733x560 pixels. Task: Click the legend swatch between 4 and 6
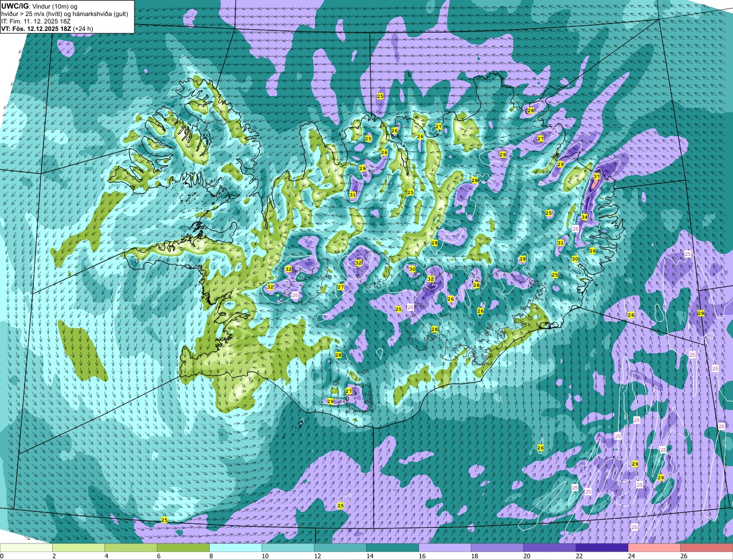tap(131, 548)
